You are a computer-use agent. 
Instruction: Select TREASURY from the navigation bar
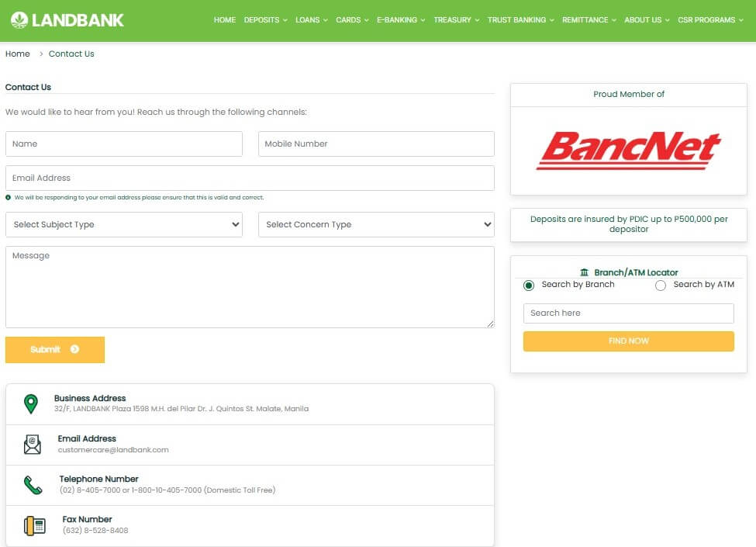coord(453,20)
